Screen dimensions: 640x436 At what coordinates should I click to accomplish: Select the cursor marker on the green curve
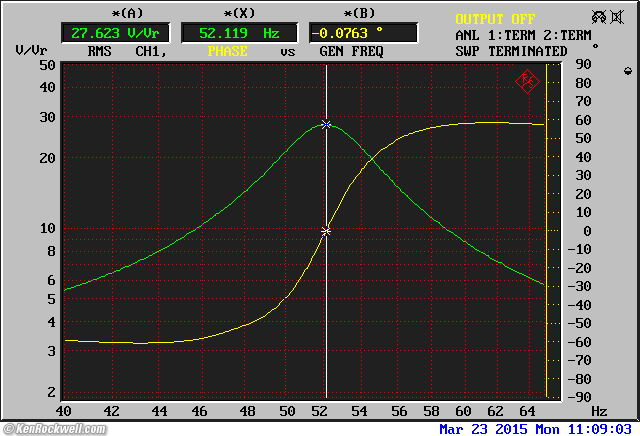click(326, 125)
